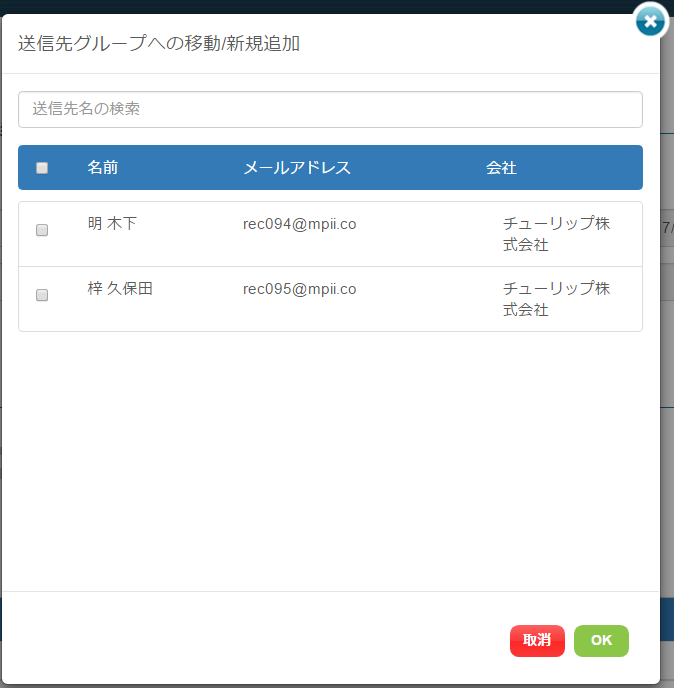Click チューリップ株式会社 in 梓 久保田's row
The image size is (674, 688).
click(556, 299)
